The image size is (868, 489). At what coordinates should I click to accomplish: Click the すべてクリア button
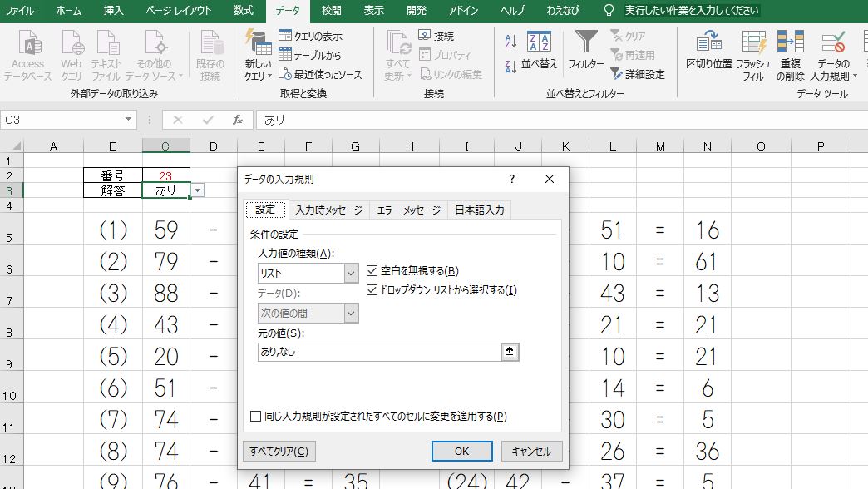279,451
